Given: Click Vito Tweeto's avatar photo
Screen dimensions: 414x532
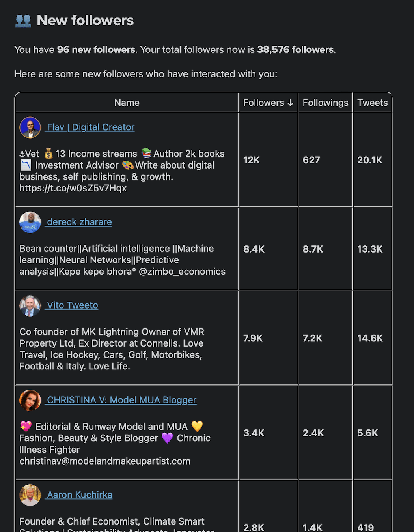Looking at the screenshot, I should pos(30,305).
